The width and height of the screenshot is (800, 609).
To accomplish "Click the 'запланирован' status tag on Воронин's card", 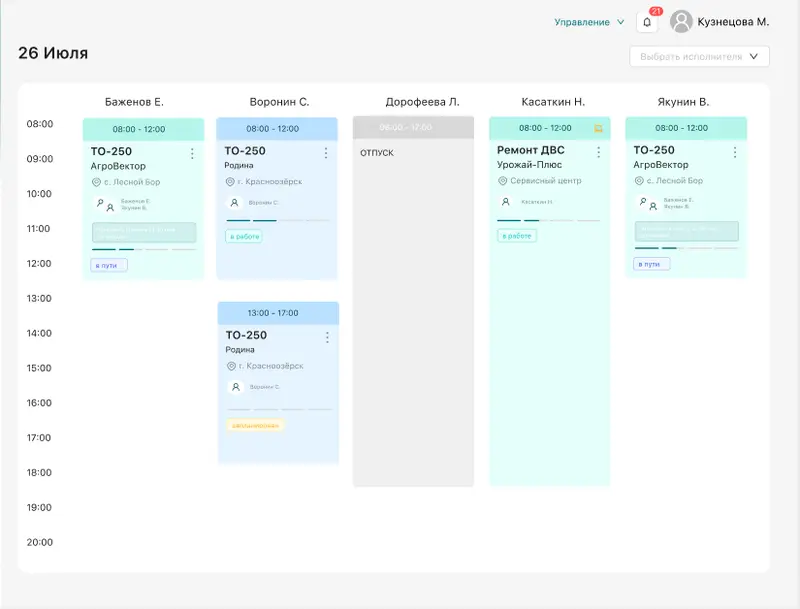I will [255, 425].
